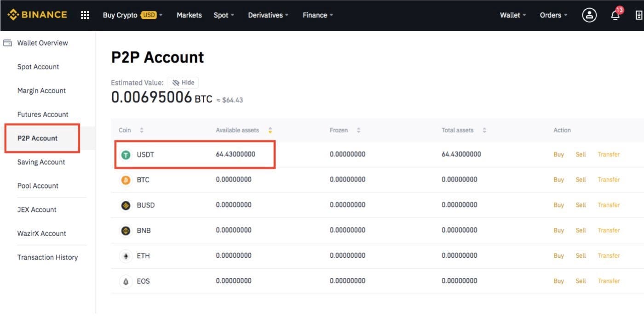Click Buy in the BTC row
Image resolution: width=644 pixels, height=322 pixels.
558,180
